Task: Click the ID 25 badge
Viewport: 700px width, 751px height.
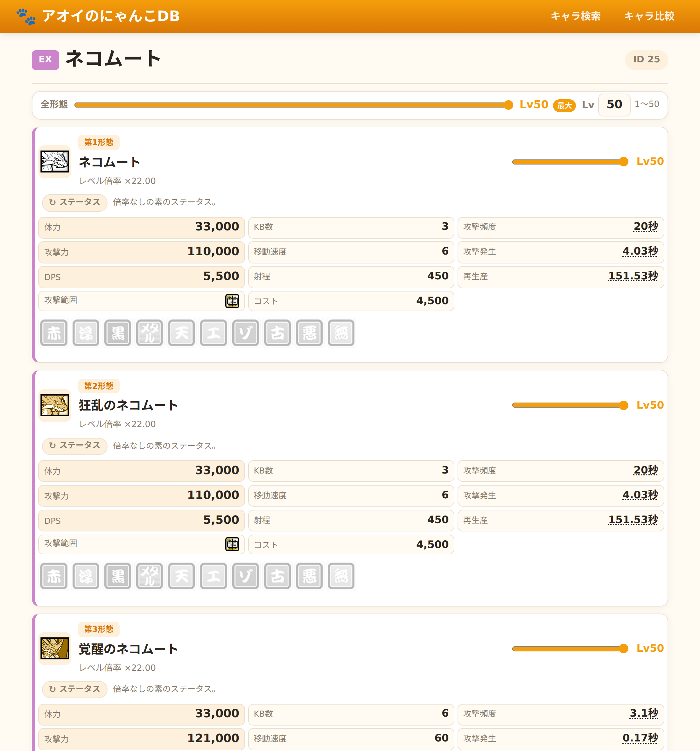Action: pos(646,60)
